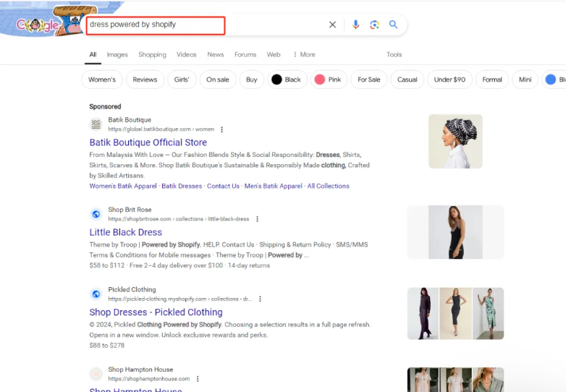Click the Batik Boutique site name
Screen dimensions: 566x392
(130, 120)
